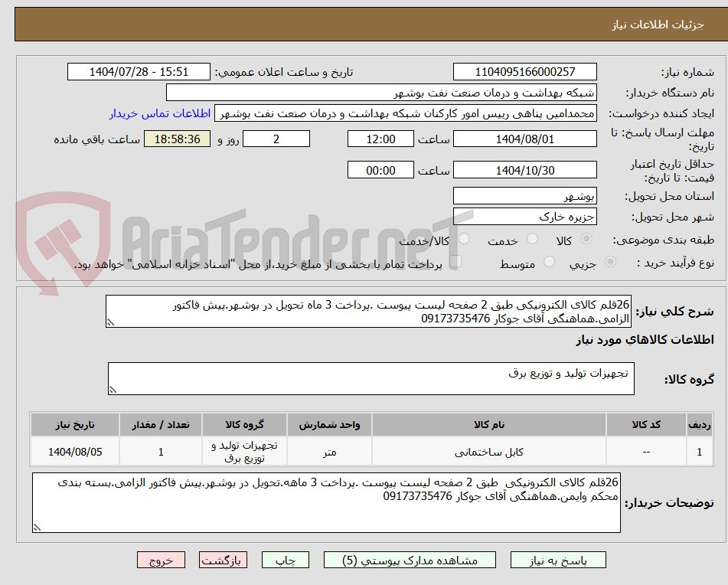Select the خدمت radio button
Viewport: 728px width, 585px height.
[531, 238]
